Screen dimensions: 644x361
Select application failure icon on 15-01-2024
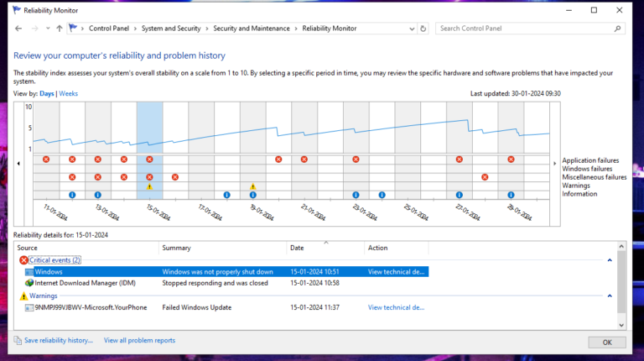tap(149, 160)
